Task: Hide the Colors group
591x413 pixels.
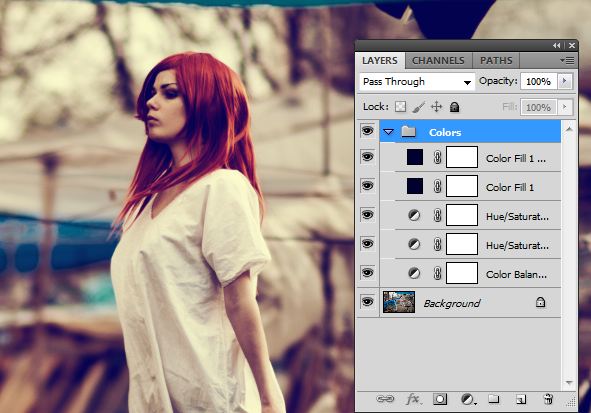Action: coord(367,131)
